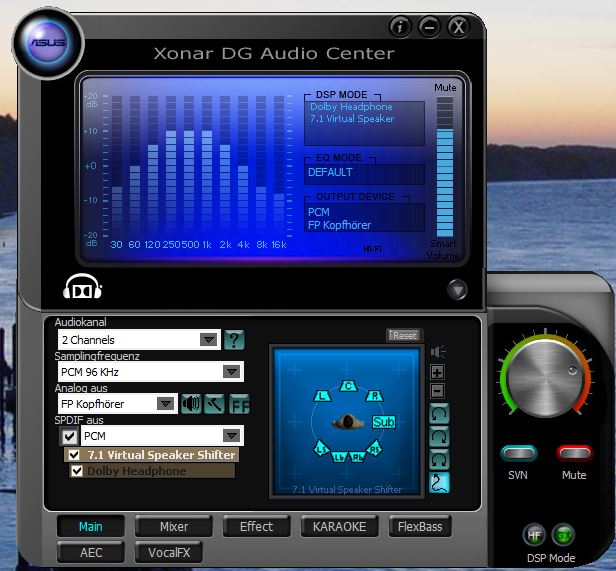
Task: Enable HF DSP mode button
Action: [x=534, y=534]
